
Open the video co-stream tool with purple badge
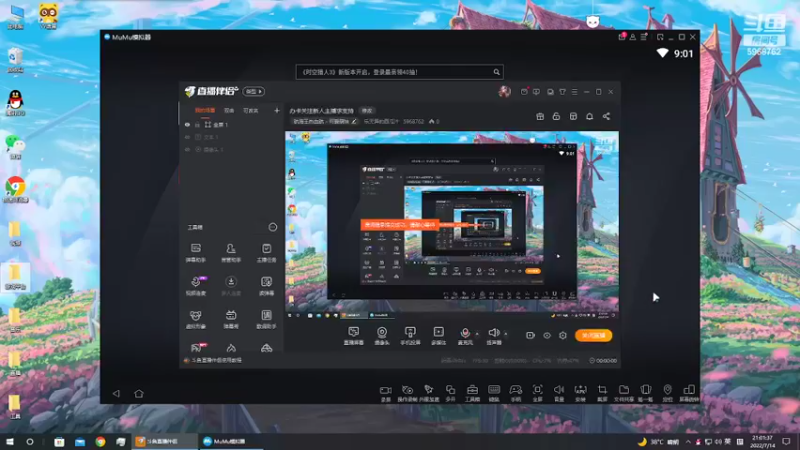click(196, 286)
